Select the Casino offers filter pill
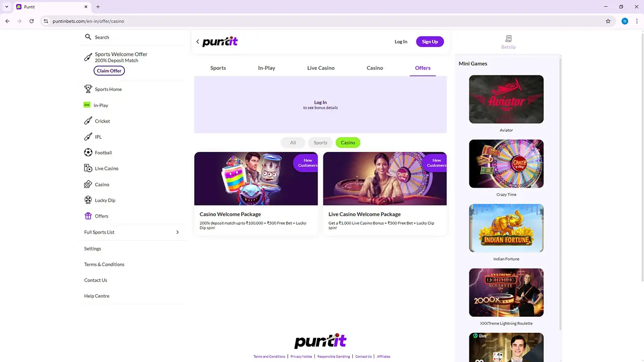The width and height of the screenshot is (644, 362). [348, 143]
